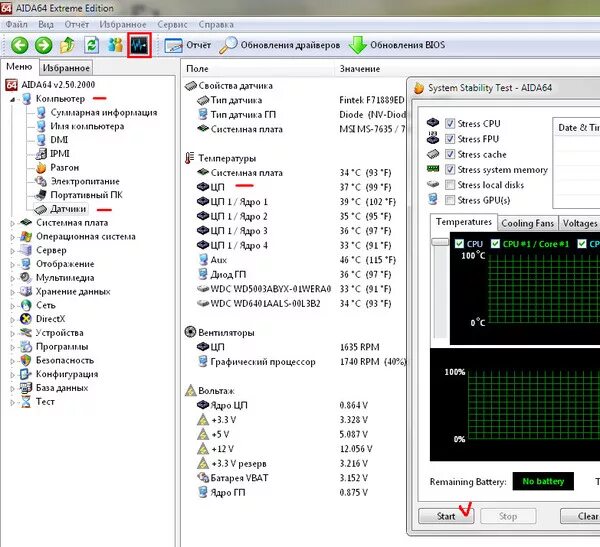
Task: Click the magnifier icon for Обновления драйверов
Action: (228, 46)
